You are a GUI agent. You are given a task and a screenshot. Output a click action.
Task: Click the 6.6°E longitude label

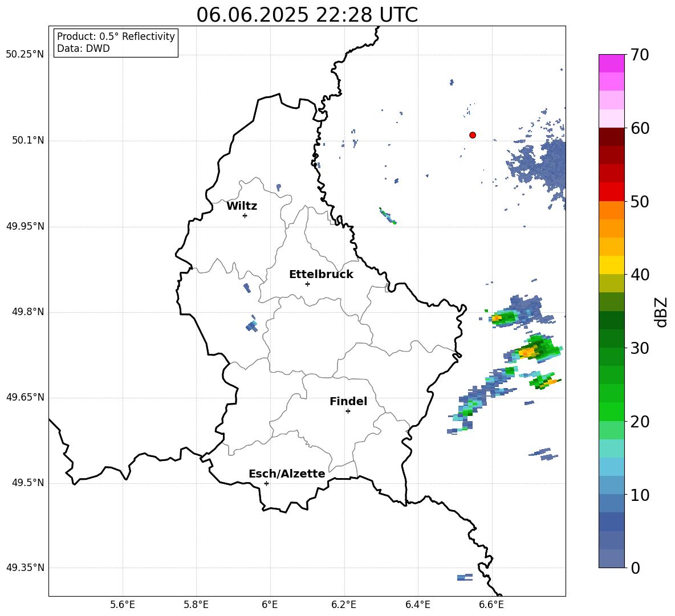491,605
